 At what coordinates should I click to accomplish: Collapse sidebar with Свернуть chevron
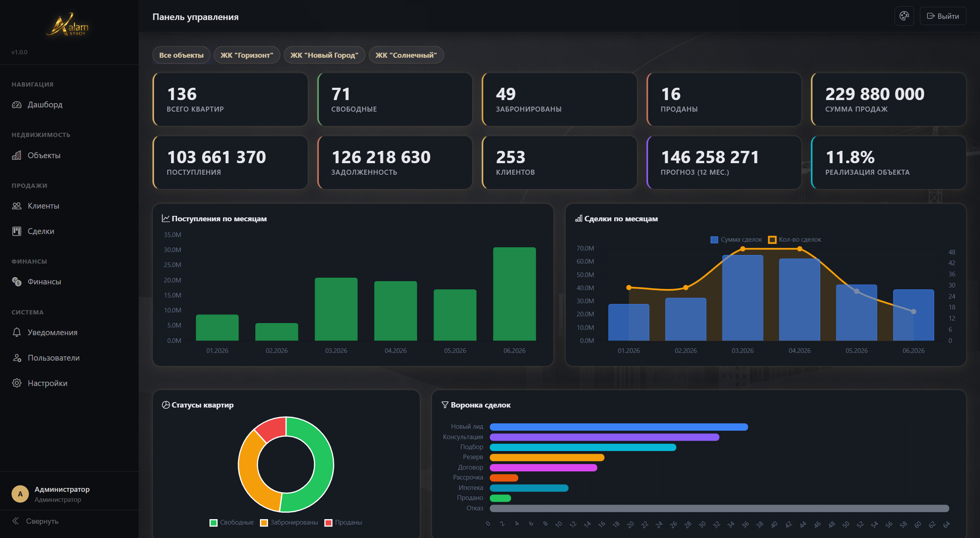pyautogui.click(x=15, y=521)
